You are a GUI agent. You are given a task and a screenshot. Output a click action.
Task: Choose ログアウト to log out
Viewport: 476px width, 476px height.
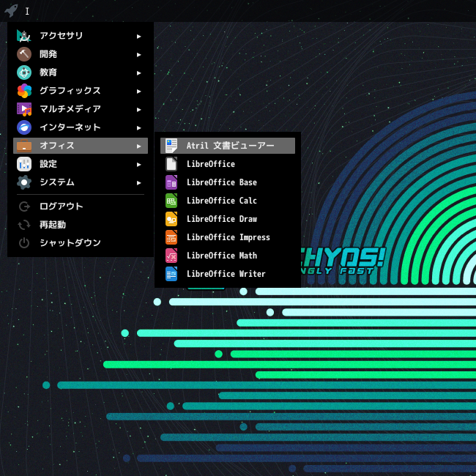point(81,207)
